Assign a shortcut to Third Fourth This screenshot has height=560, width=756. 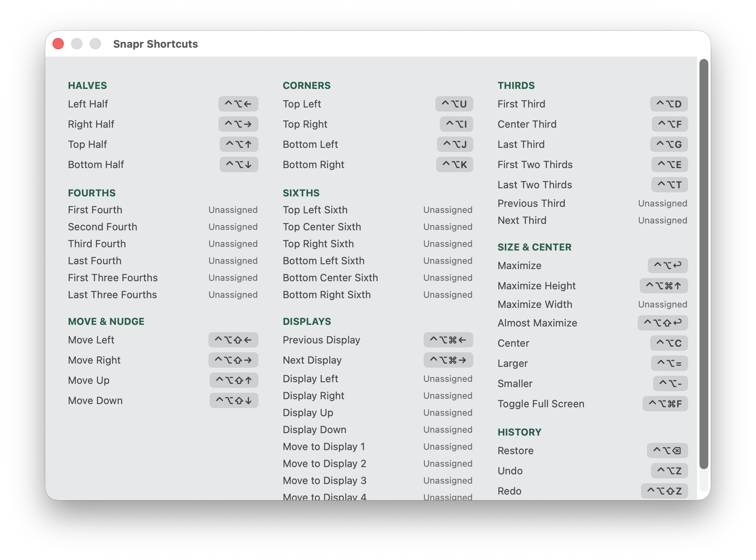click(233, 244)
